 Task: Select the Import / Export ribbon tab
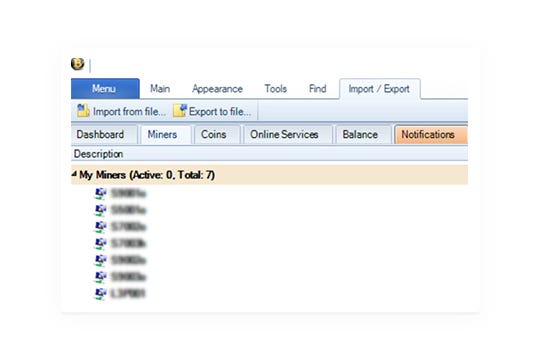click(379, 89)
